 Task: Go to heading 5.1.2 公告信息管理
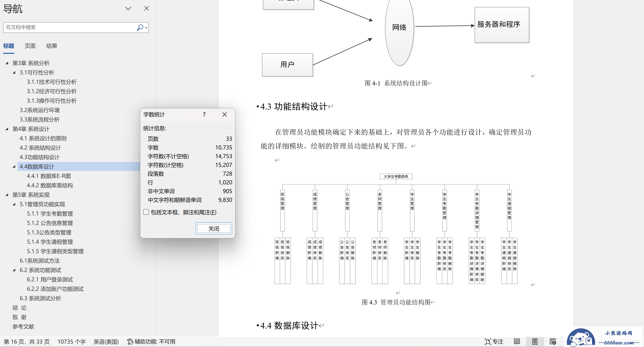click(x=50, y=223)
